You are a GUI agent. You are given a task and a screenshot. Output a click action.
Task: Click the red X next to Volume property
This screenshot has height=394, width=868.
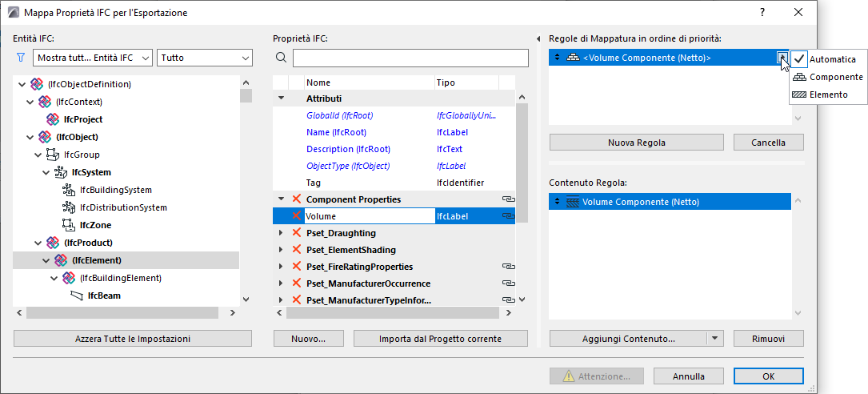click(296, 216)
